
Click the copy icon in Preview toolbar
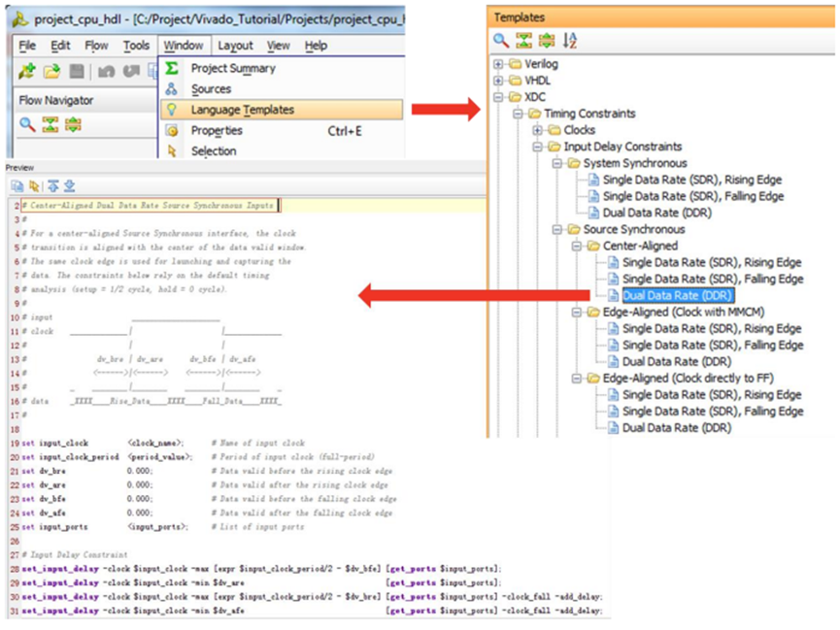(x=17, y=186)
